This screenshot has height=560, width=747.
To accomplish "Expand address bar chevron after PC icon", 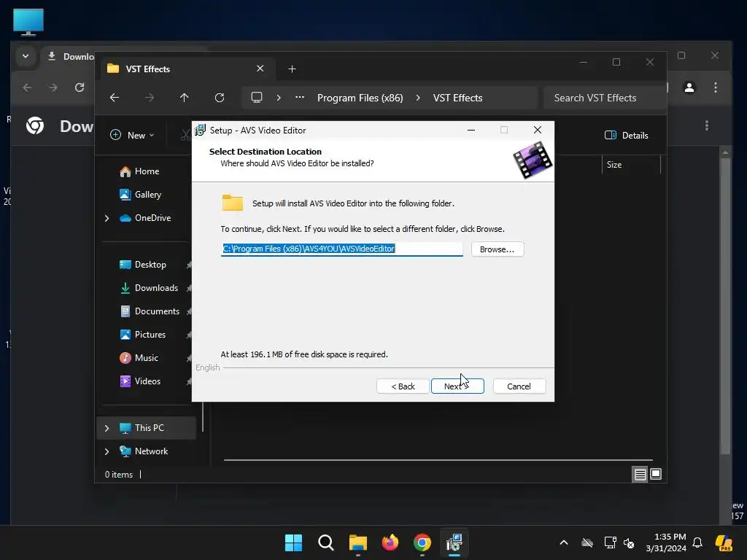I will (279, 98).
